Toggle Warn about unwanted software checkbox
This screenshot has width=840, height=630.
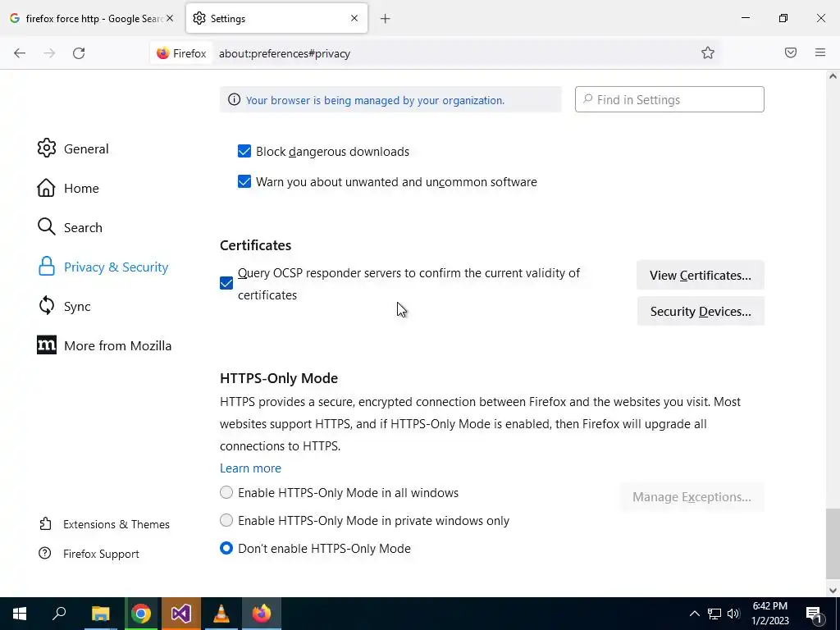[244, 181]
